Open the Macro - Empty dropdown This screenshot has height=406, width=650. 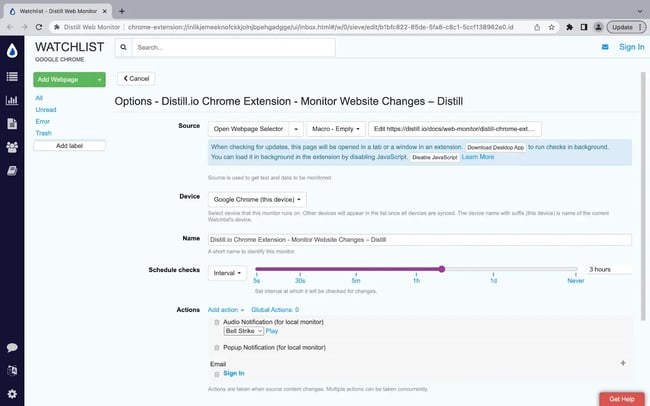tap(336, 129)
